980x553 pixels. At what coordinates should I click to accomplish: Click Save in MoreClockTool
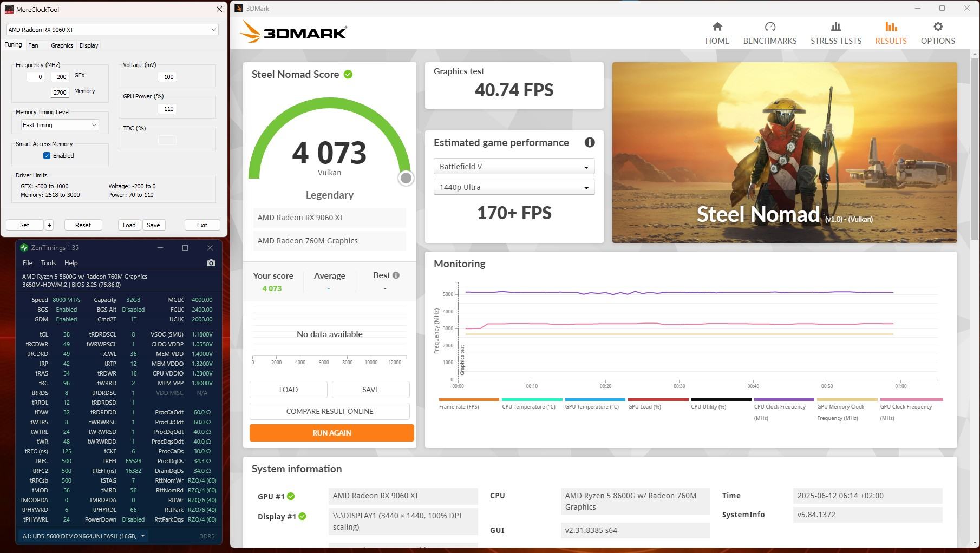[153, 225]
